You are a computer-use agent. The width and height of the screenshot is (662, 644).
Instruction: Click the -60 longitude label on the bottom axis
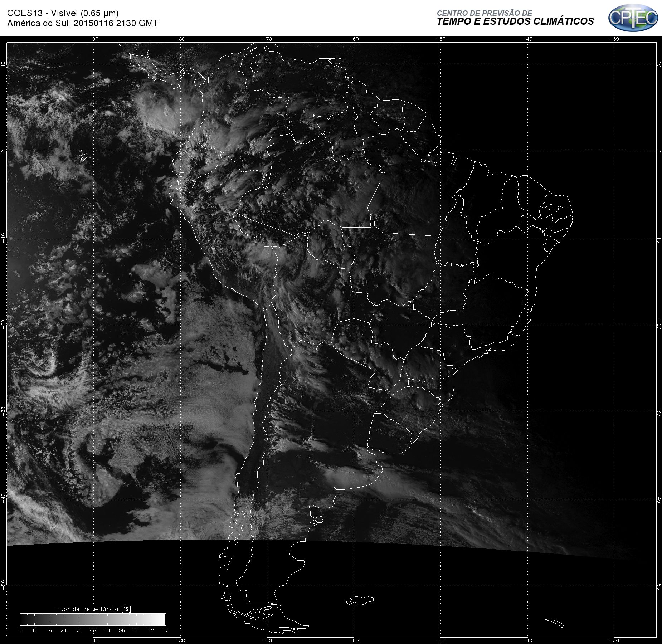[x=354, y=641]
